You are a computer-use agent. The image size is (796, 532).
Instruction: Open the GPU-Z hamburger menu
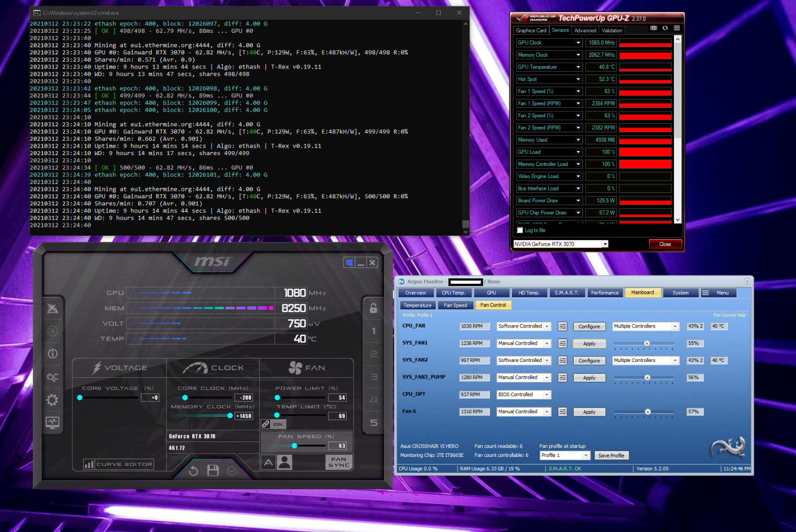point(677,28)
